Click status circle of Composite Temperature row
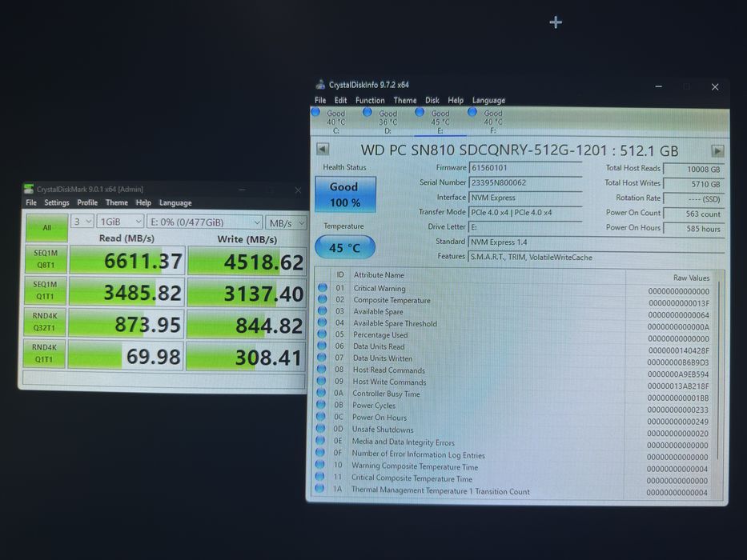747x560 pixels. coord(323,299)
